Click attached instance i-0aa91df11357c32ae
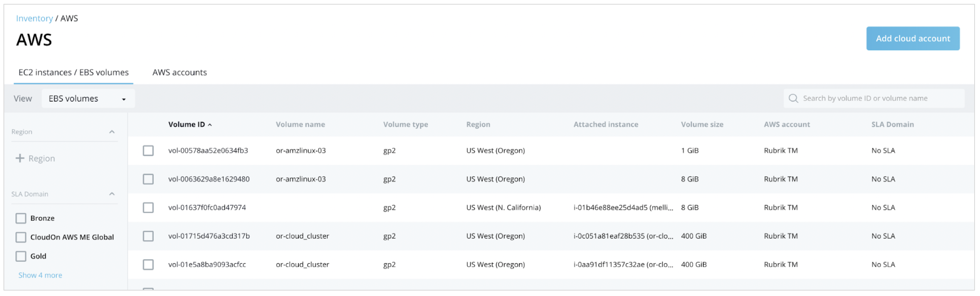980x296 pixels. click(x=623, y=265)
